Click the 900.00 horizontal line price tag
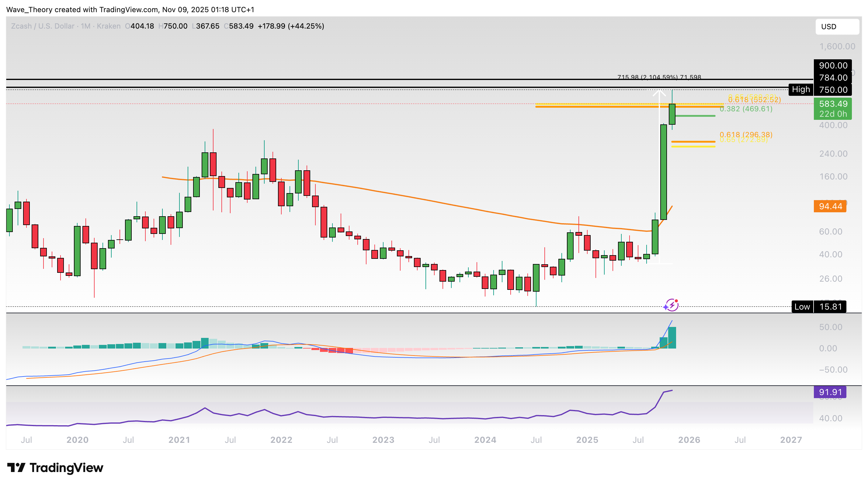868x486 pixels. coord(833,65)
